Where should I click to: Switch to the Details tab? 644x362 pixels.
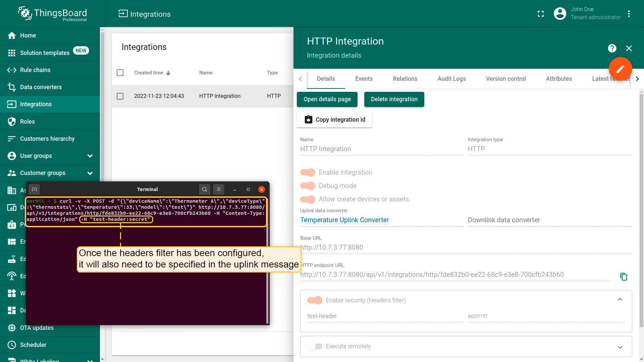[x=326, y=79]
